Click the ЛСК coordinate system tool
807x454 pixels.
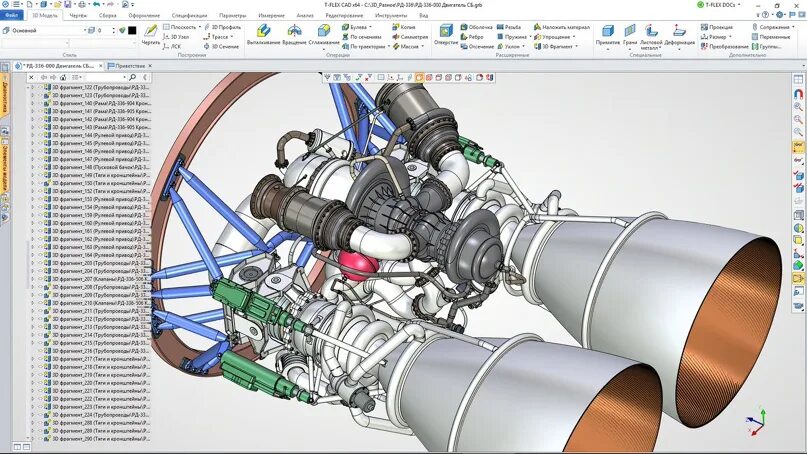[172, 46]
